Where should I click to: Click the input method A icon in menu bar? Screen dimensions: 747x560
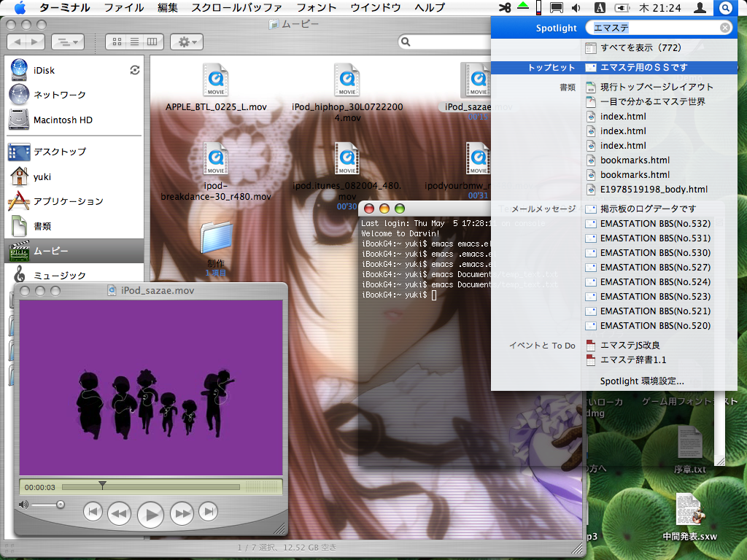600,7
